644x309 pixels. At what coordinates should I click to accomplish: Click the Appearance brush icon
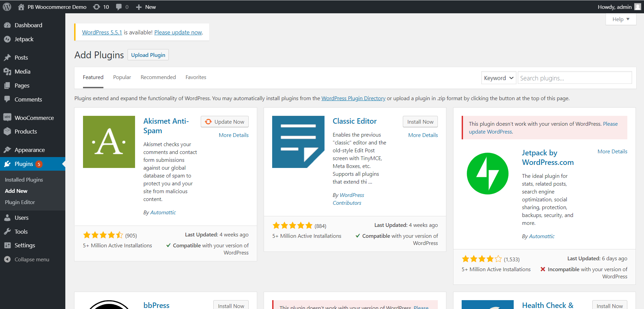click(x=7, y=150)
